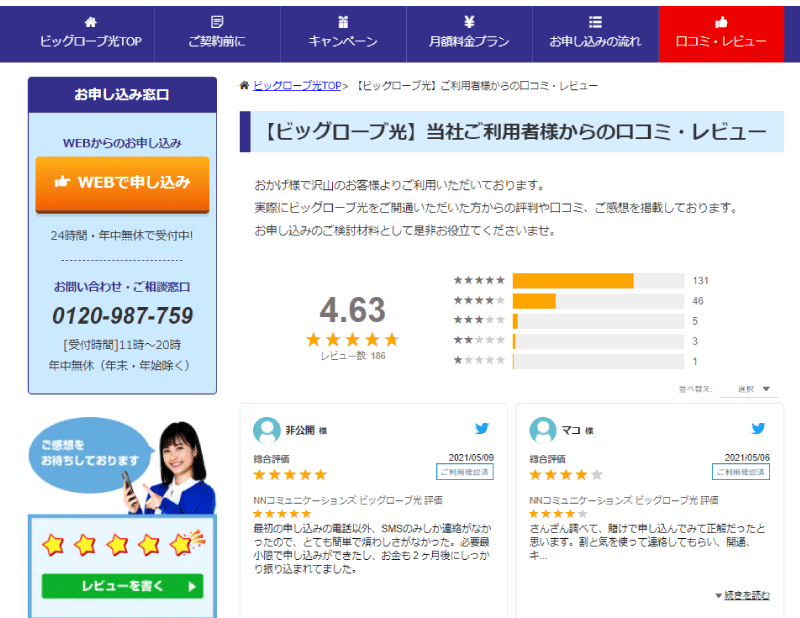Screen dimensions: 800x618
Task: Click thumbs-up icon on WEBで申し込み button
Action: click(x=62, y=181)
